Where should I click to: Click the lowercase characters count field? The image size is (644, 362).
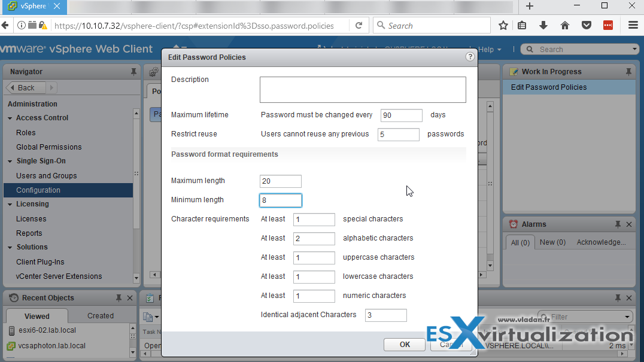point(314,276)
